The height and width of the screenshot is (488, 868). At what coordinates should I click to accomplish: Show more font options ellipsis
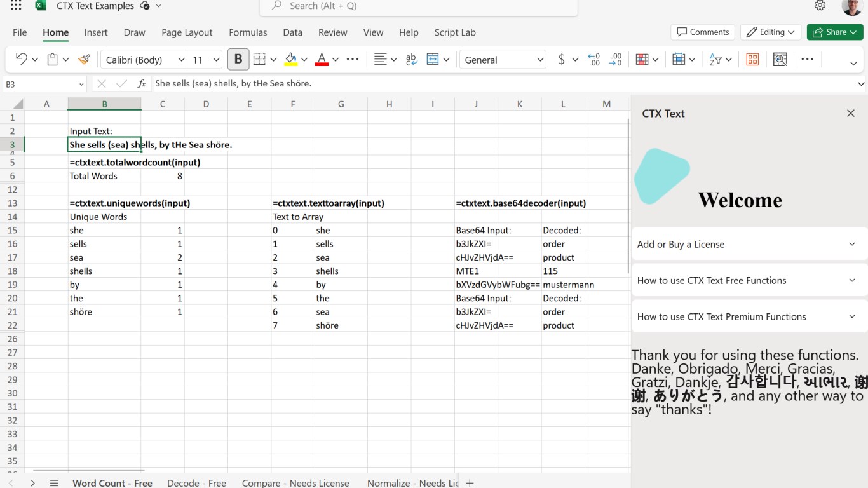[353, 59]
